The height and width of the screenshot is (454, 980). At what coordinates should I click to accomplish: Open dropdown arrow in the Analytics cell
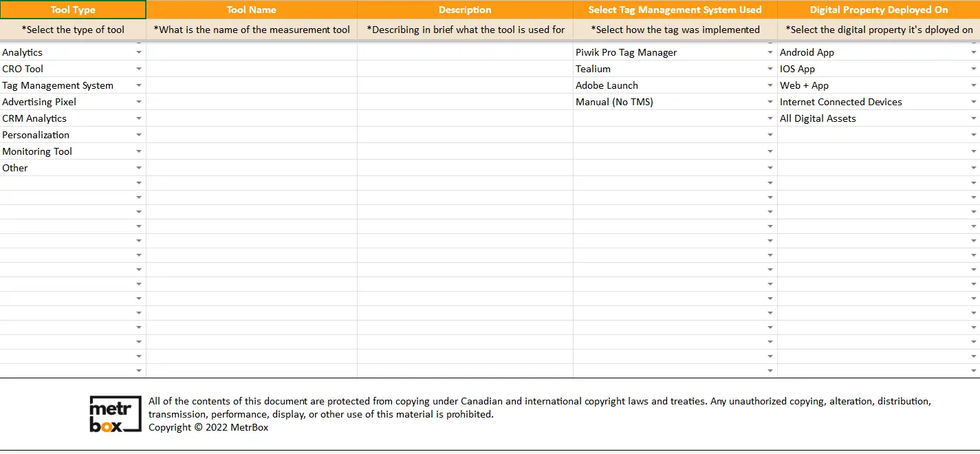tap(139, 52)
